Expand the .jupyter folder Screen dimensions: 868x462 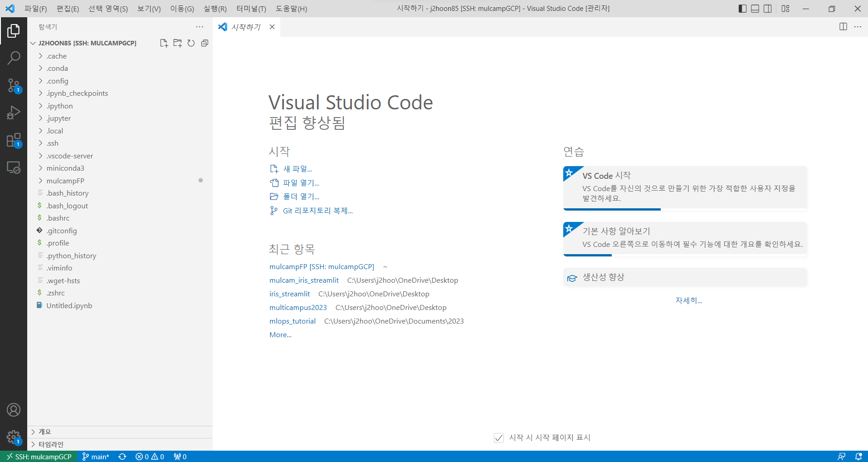(120, 118)
